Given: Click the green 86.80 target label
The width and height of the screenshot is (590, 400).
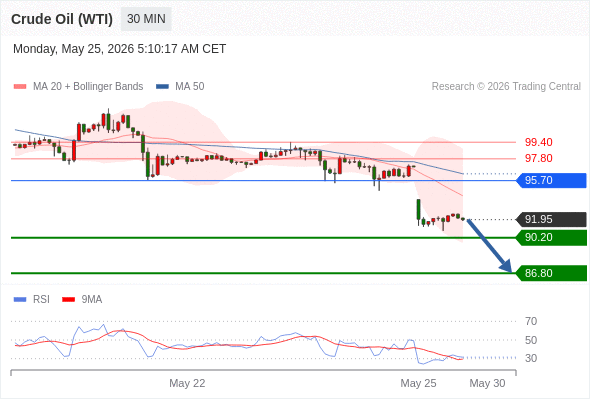Looking at the screenshot, I should tap(551, 273).
